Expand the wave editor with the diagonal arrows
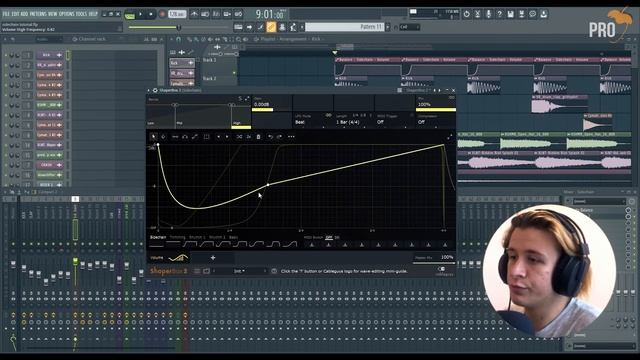Viewport: 640px width, 360px height. pos(449,138)
